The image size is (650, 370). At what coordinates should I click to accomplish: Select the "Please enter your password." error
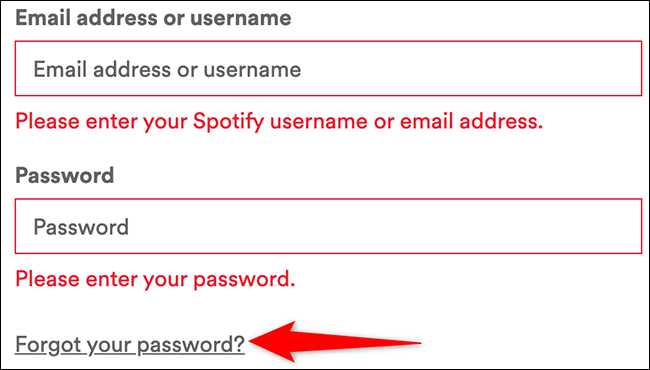pyautogui.click(x=155, y=279)
